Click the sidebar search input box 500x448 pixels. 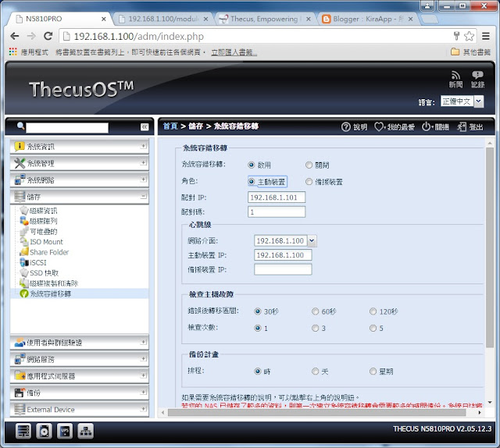coord(67,127)
